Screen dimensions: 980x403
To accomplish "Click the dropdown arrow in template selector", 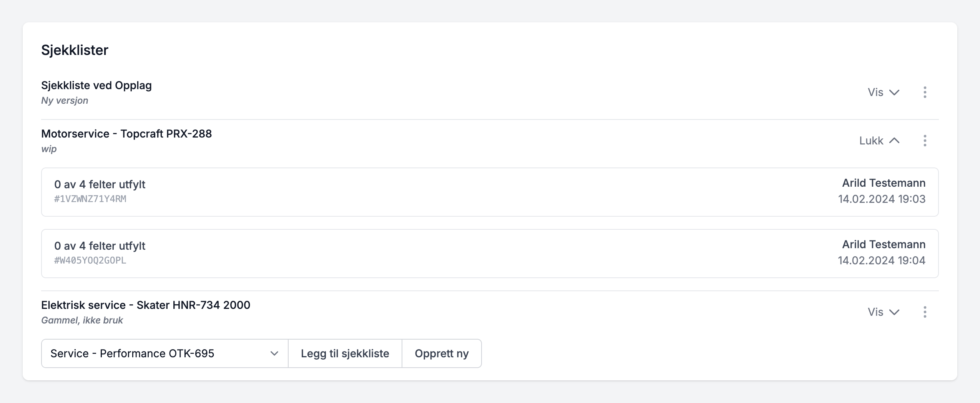I will (x=274, y=353).
